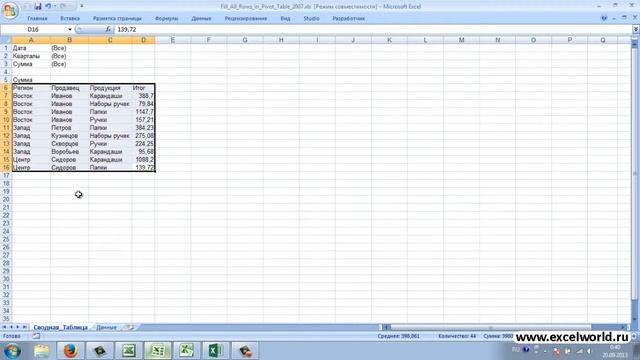Open the Office button menu

(10, 10)
